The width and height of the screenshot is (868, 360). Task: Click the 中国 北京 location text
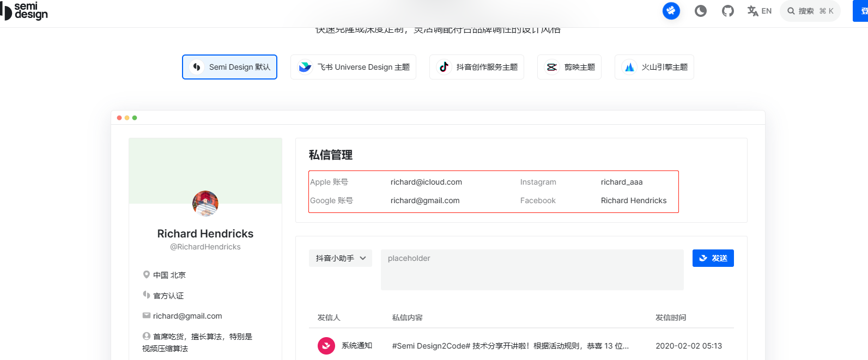tap(169, 275)
